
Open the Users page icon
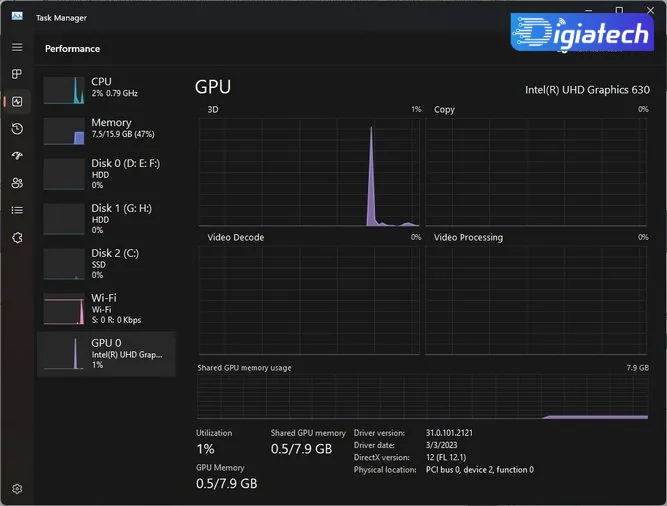click(x=17, y=183)
